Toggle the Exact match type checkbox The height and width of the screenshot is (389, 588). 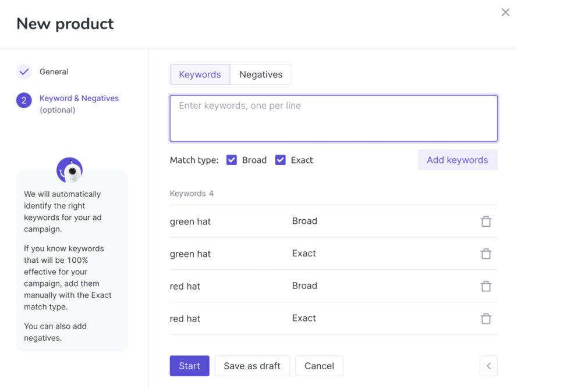coord(281,160)
